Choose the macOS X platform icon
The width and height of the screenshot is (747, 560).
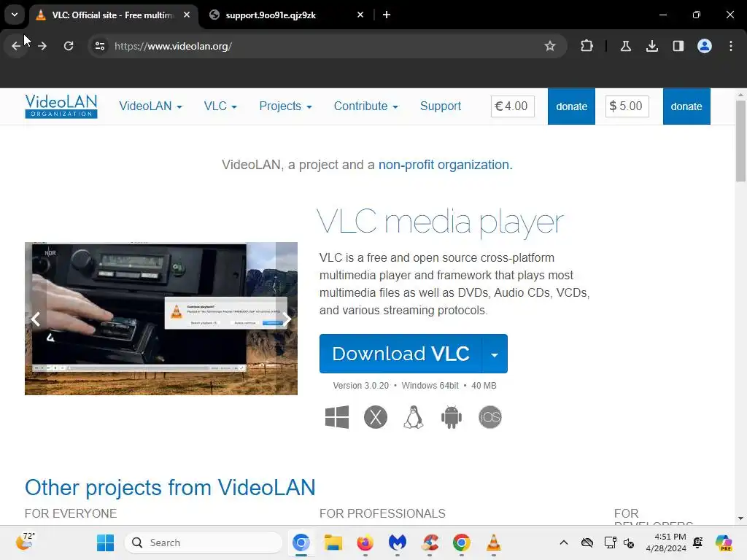tap(376, 417)
